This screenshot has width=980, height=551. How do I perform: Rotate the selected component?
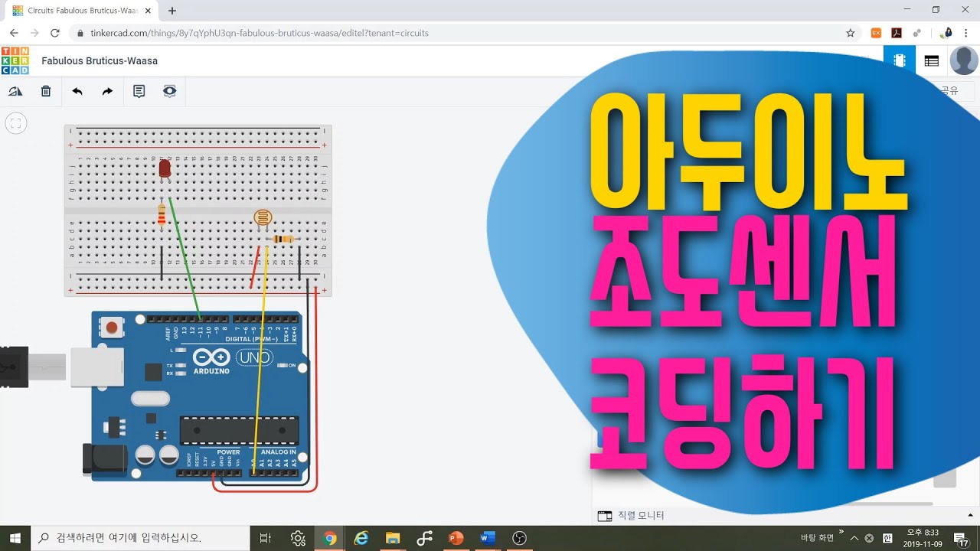click(x=15, y=91)
